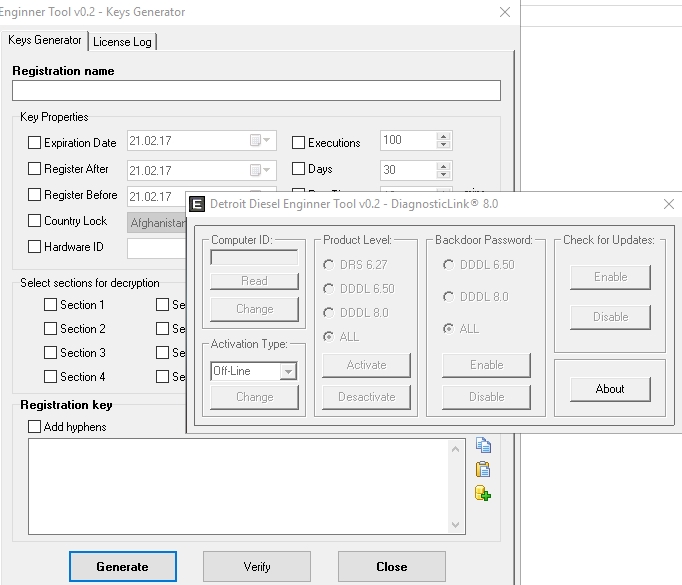Check Section 2 for decryption
Image resolution: width=682 pixels, height=585 pixels.
point(50,328)
